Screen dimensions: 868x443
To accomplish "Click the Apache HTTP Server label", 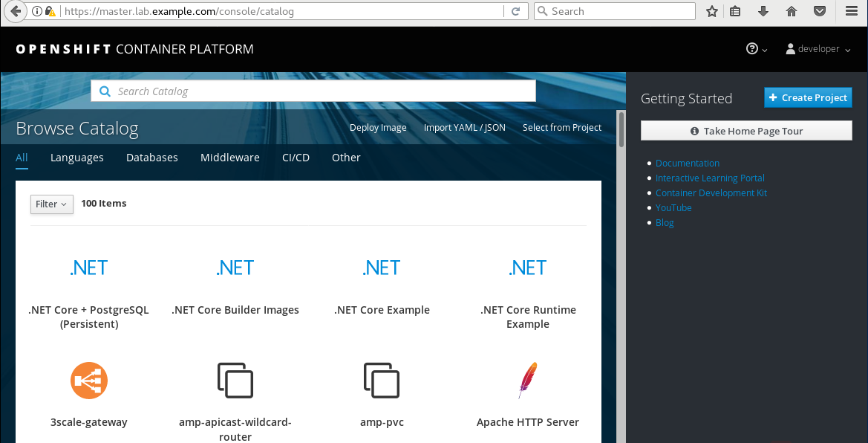I will point(527,422).
